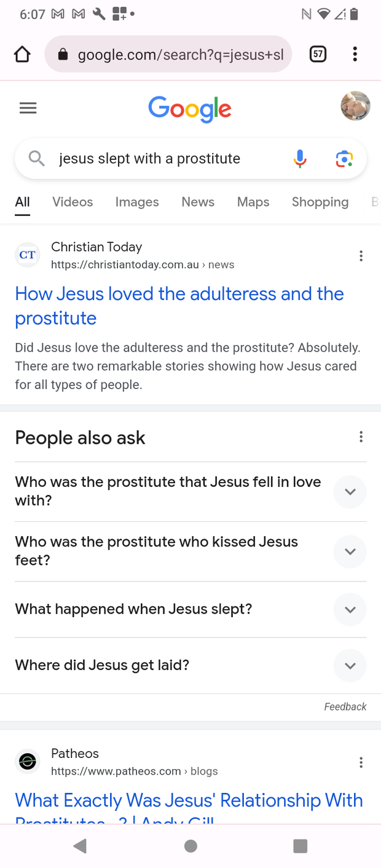Open the Christian Today result options menu
This screenshot has width=381, height=868.
pos(361,256)
